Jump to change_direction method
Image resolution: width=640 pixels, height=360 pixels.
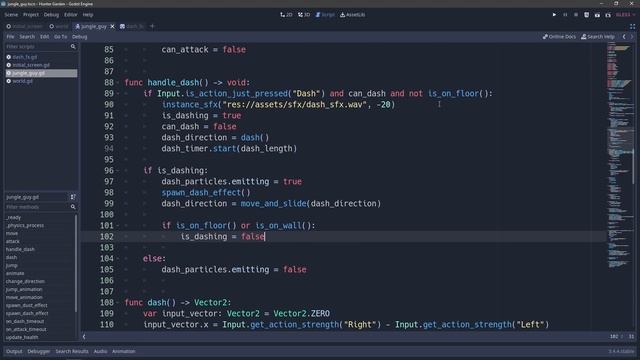point(25,281)
